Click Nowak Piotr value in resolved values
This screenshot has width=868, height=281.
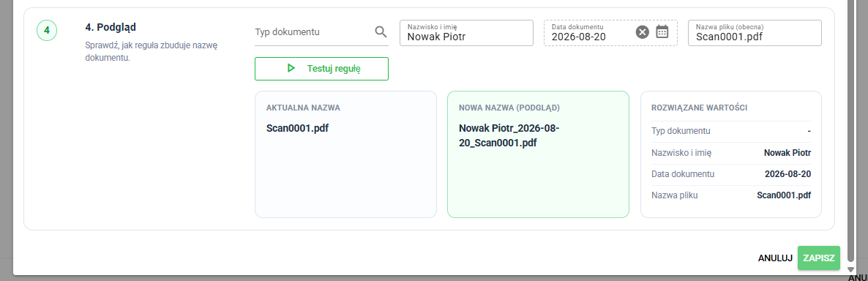click(x=787, y=153)
